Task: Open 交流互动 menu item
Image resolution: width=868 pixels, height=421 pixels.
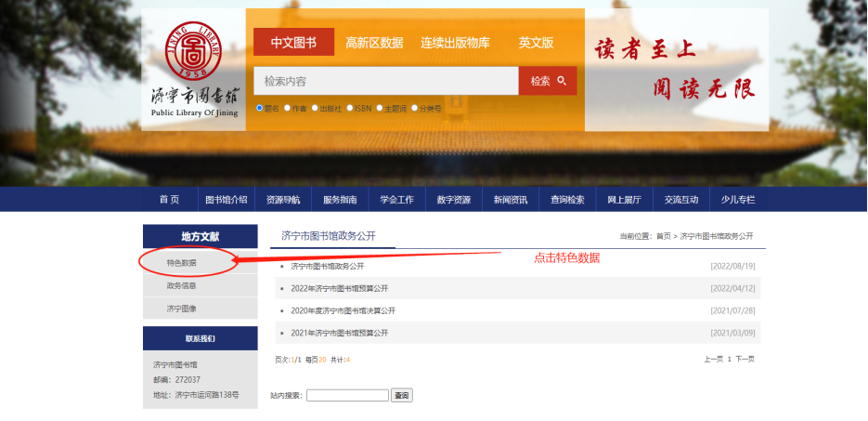Action: pyautogui.click(x=681, y=200)
